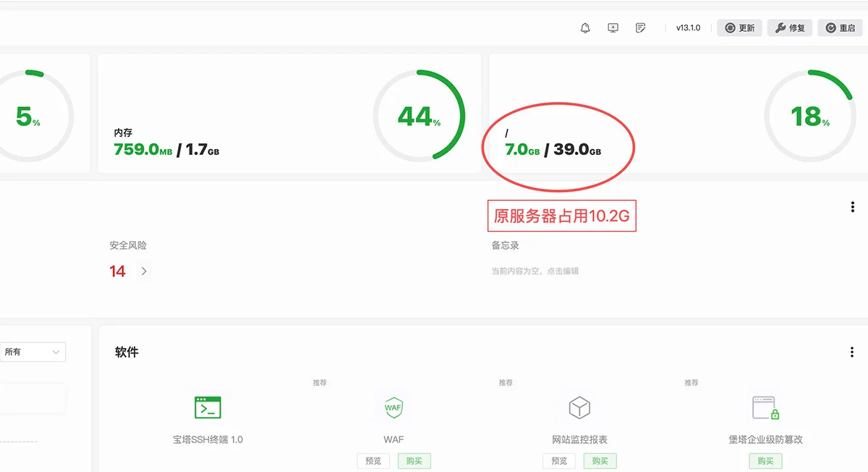
Task: Click the 堡塔企业级防篡改 label
Action: coord(765,439)
